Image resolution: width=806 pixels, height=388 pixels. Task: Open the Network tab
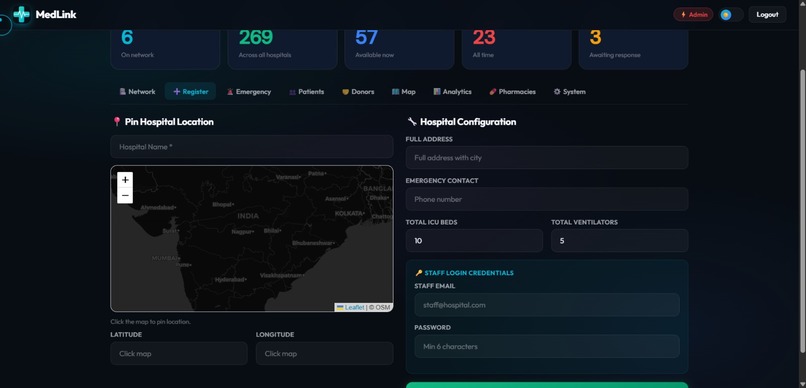pos(137,91)
